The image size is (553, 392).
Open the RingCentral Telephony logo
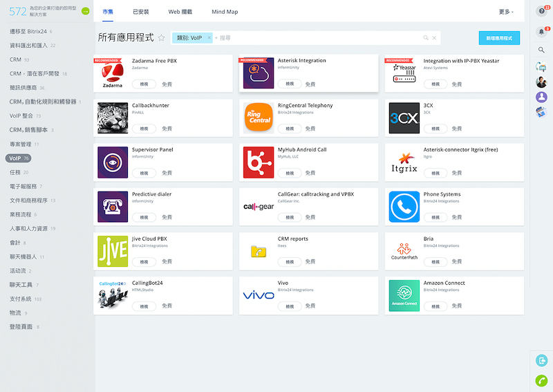click(259, 118)
